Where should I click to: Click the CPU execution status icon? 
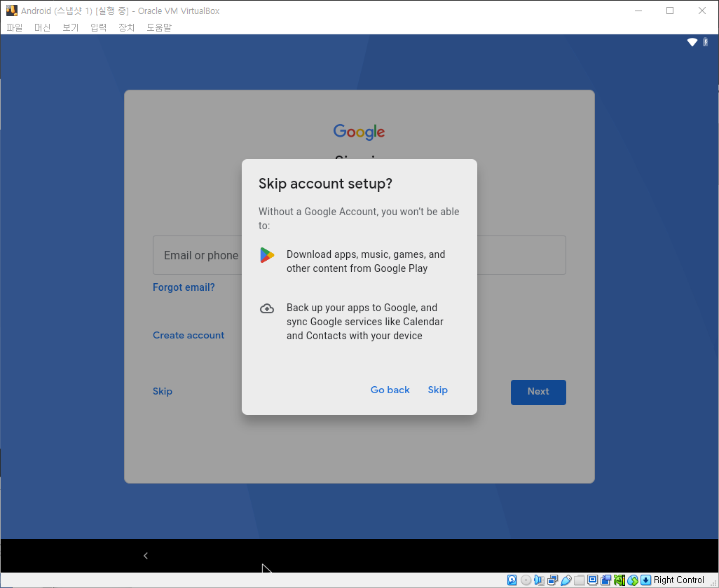tap(619, 580)
